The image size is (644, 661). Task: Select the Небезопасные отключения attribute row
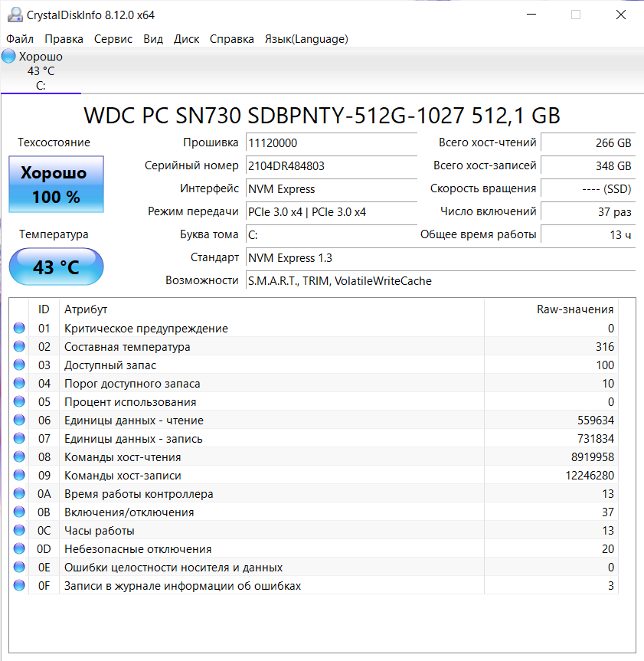tap(314, 548)
